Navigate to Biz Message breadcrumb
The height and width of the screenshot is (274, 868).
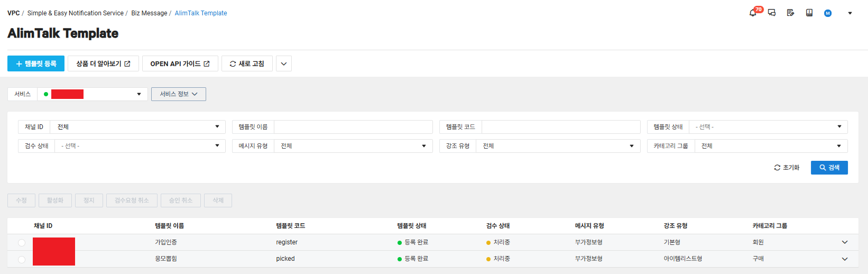click(149, 13)
